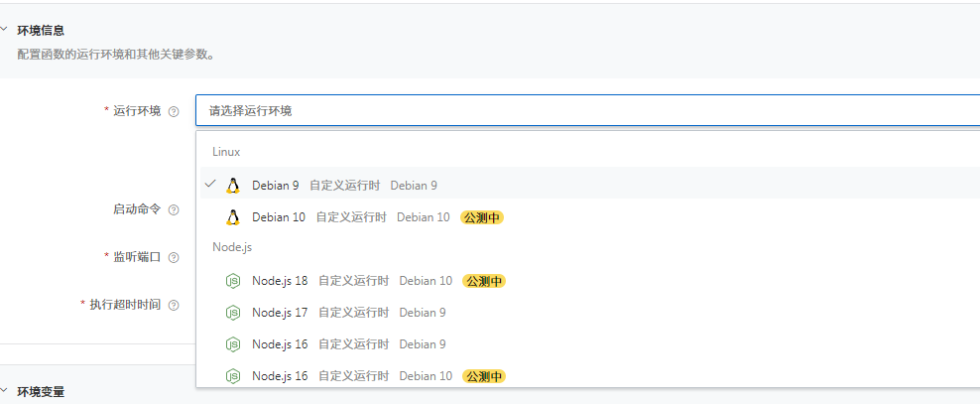
Task: Pick Node.js 16 with Debian 9
Action: point(590,344)
